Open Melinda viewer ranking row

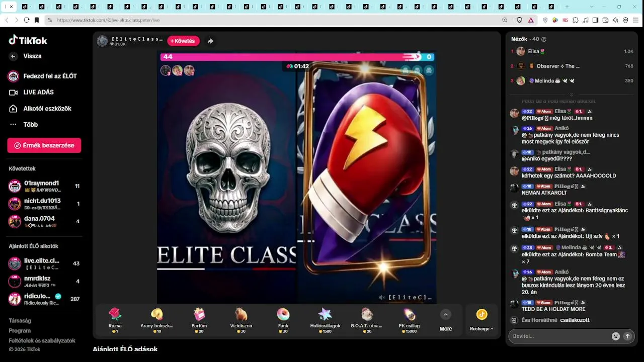(x=572, y=80)
